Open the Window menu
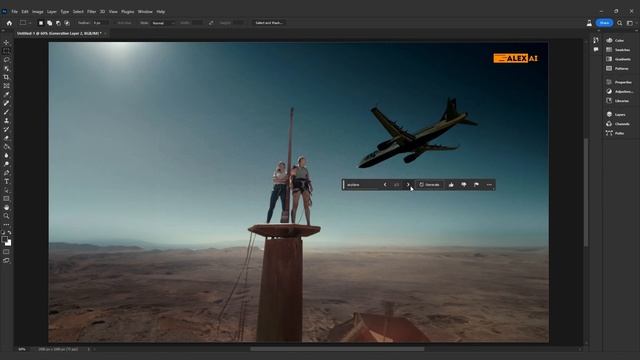 (x=145, y=12)
